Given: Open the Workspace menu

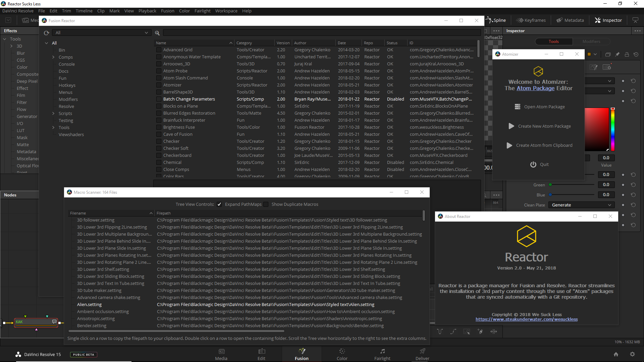Looking at the screenshot, I should 226,11.
